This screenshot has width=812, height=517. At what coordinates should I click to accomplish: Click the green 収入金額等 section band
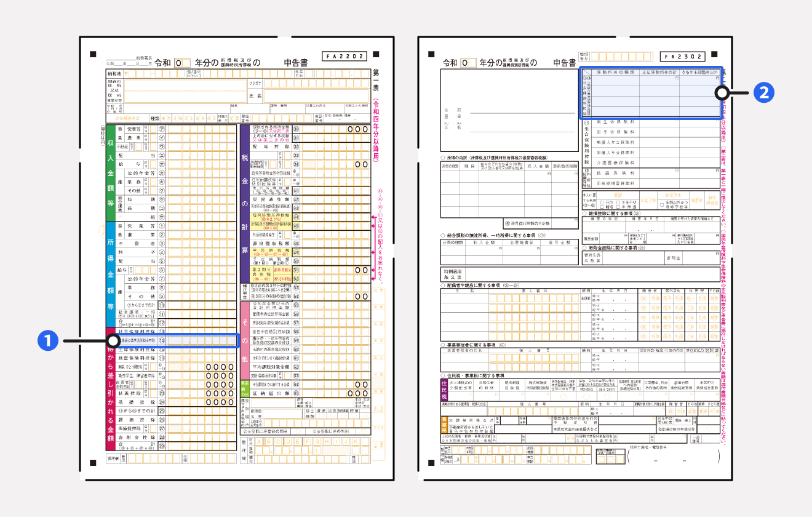pyautogui.click(x=111, y=173)
